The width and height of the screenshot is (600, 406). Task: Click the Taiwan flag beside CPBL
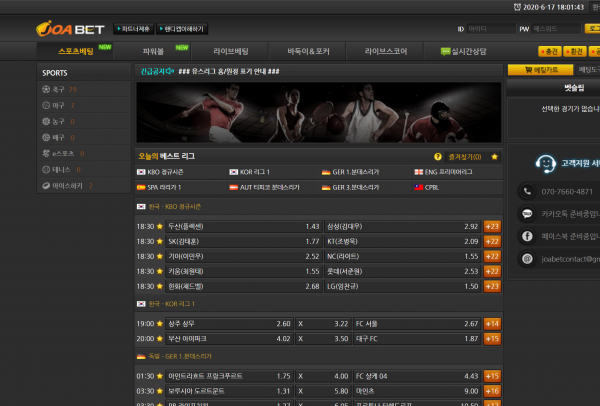coord(419,188)
